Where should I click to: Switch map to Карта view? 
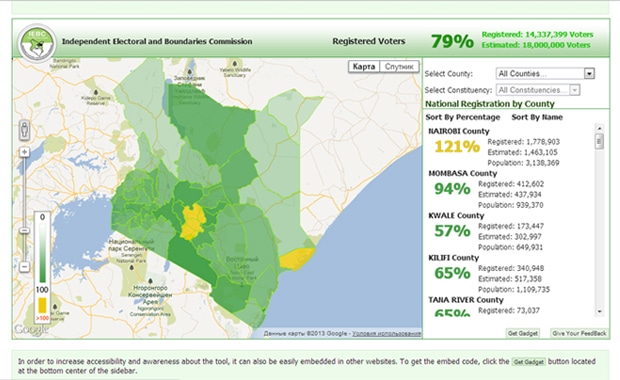364,66
